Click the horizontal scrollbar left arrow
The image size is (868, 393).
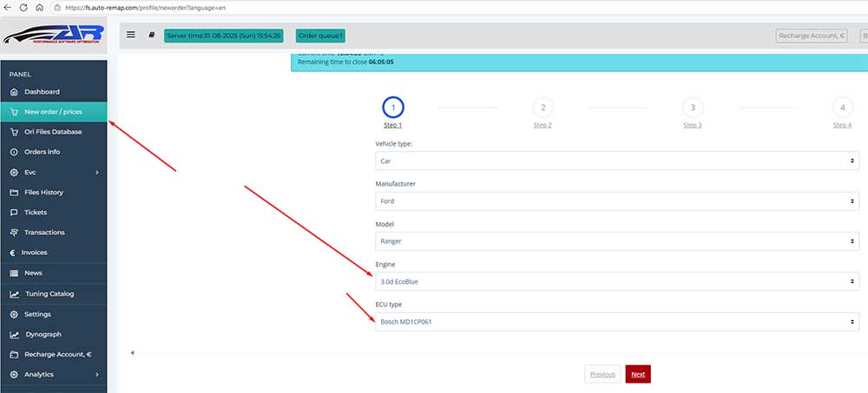coord(132,352)
